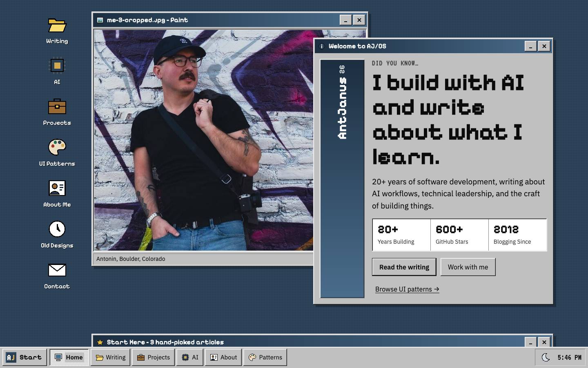Click the Paint icon in the Paint title bar
588x368 pixels.
coord(100,20)
